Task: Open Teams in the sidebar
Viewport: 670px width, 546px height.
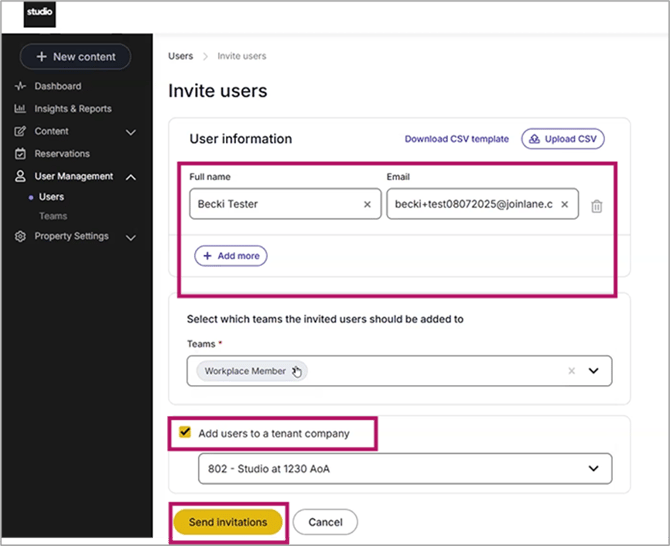Action: [53, 216]
